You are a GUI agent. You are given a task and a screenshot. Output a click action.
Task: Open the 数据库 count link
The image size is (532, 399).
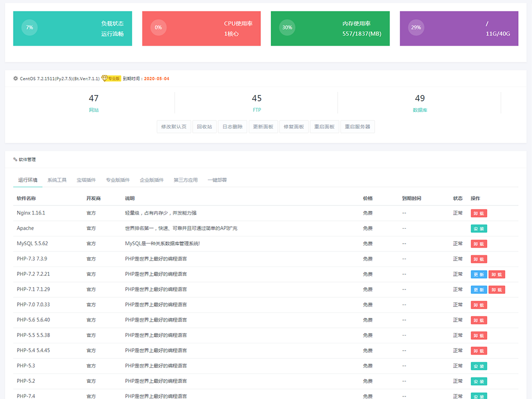pyautogui.click(x=420, y=102)
